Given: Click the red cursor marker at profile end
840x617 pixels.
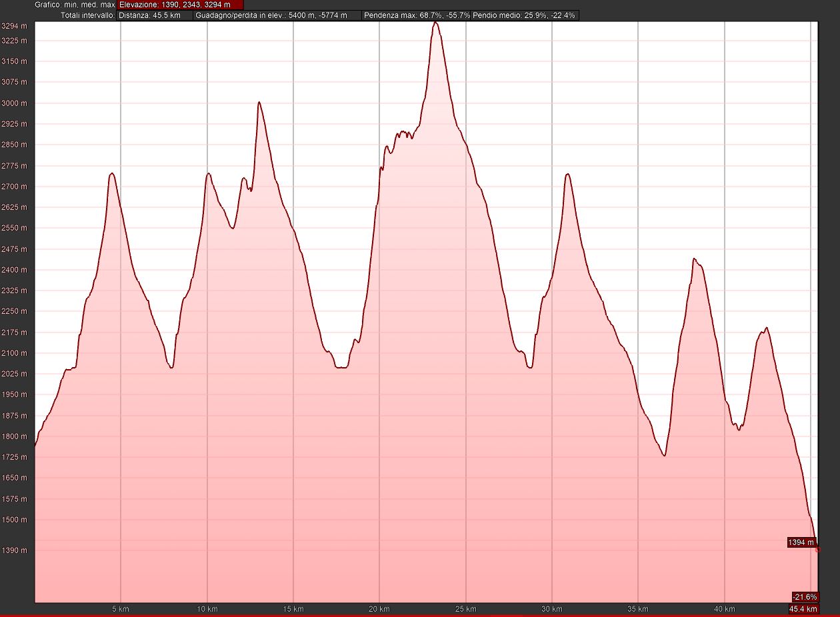Looking at the screenshot, I should click(818, 550).
